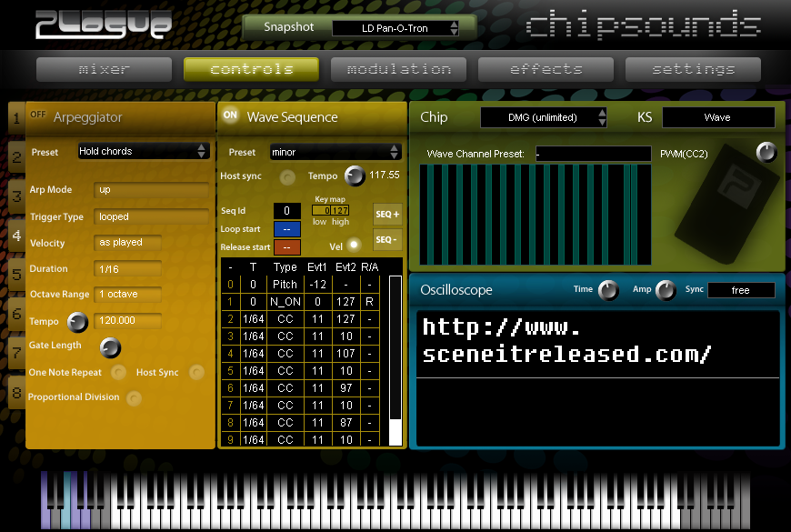Open the modulation tab

[398, 69]
